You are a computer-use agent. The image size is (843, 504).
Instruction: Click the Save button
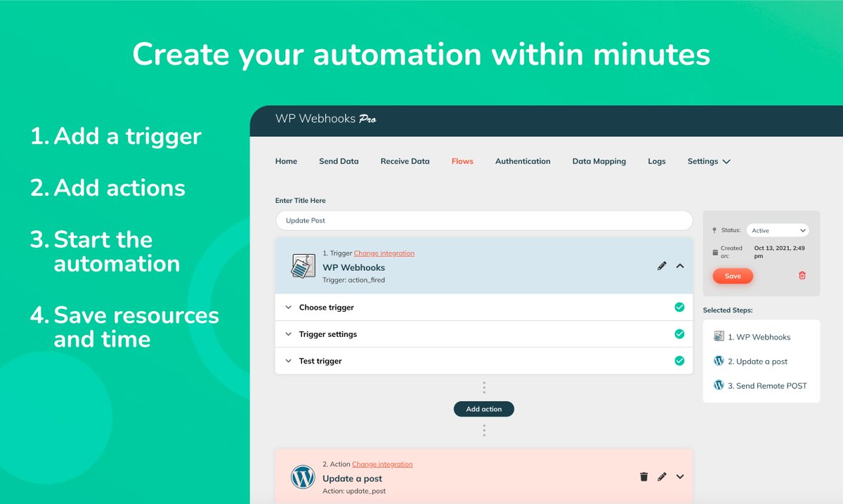(x=733, y=276)
